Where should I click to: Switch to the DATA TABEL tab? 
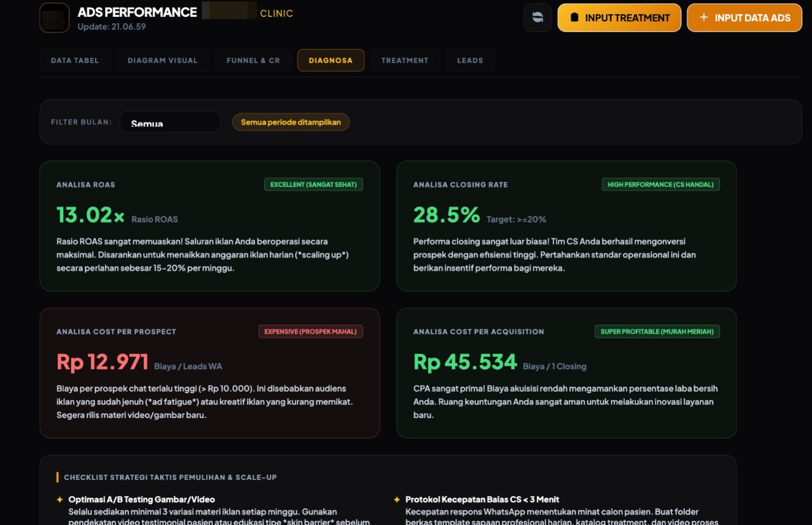tap(75, 60)
